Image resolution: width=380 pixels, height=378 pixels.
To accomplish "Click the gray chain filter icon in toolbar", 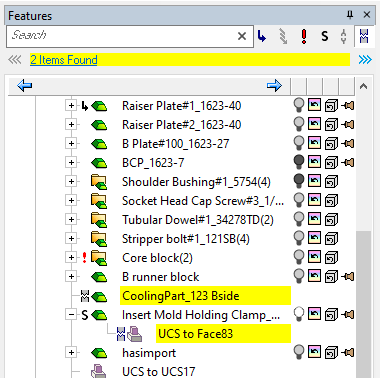I will 283,36.
